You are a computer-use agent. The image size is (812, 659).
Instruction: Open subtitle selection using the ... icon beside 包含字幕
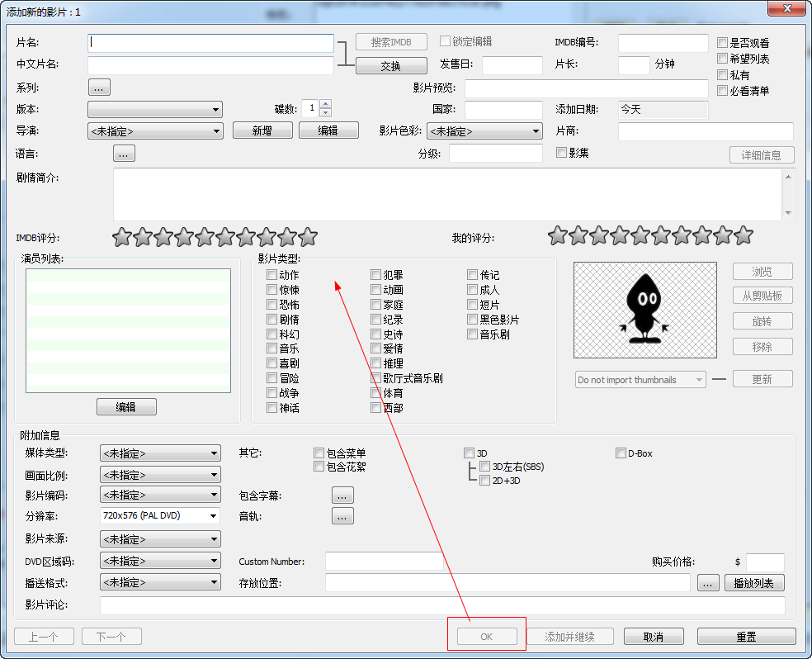click(x=342, y=495)
